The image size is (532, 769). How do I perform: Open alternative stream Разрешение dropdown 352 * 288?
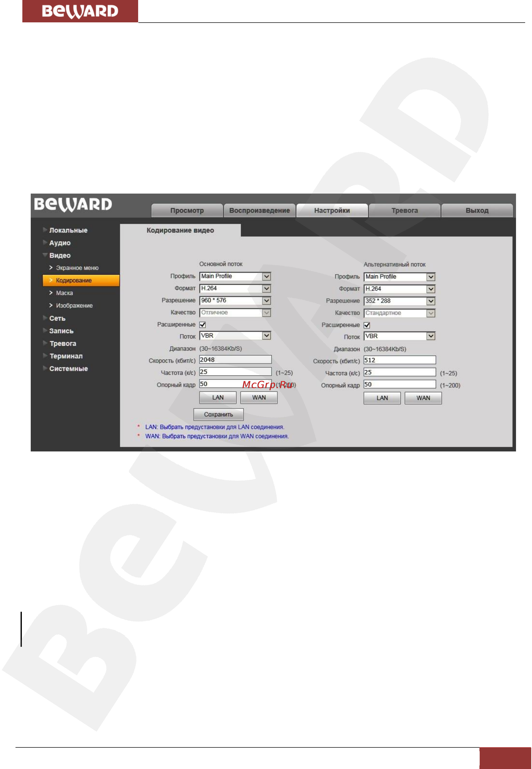coord(399,301)
